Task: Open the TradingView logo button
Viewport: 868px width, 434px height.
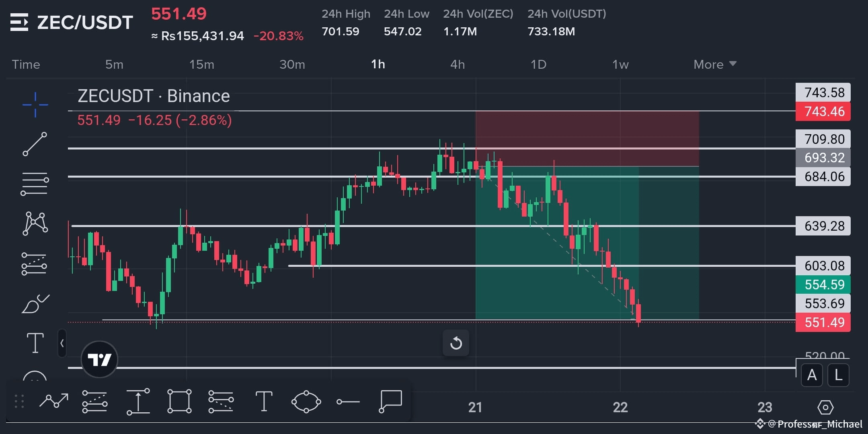Action: tap(99, 359)
